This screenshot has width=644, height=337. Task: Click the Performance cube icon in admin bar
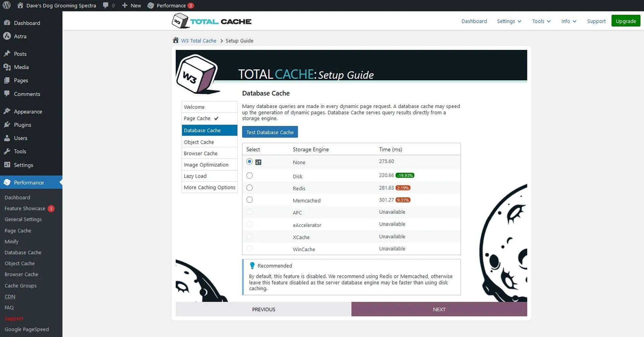click(x=151, y=5)
